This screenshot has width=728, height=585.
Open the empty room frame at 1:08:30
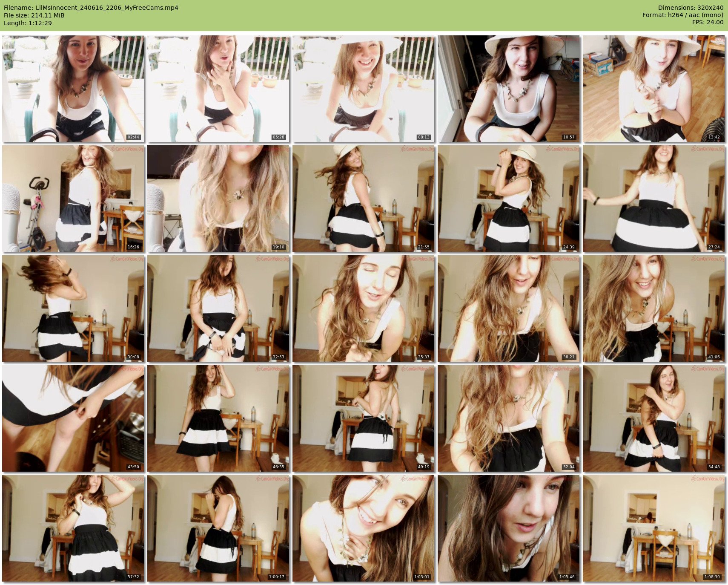pyautogui.click(x=654, y=528)
